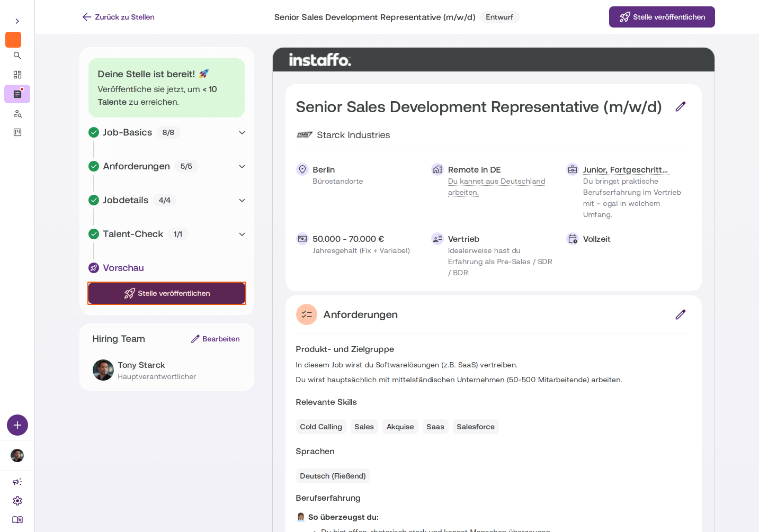Click the purple plus create button
The height and width of the screenshot is (532, 759).
[x=17, y=425]
